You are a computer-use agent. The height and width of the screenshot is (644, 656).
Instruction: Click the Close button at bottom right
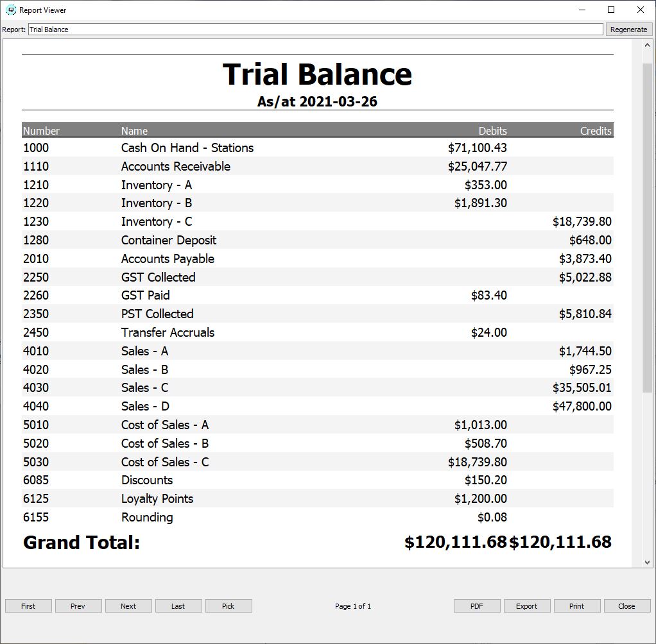[x=627, y=606]
